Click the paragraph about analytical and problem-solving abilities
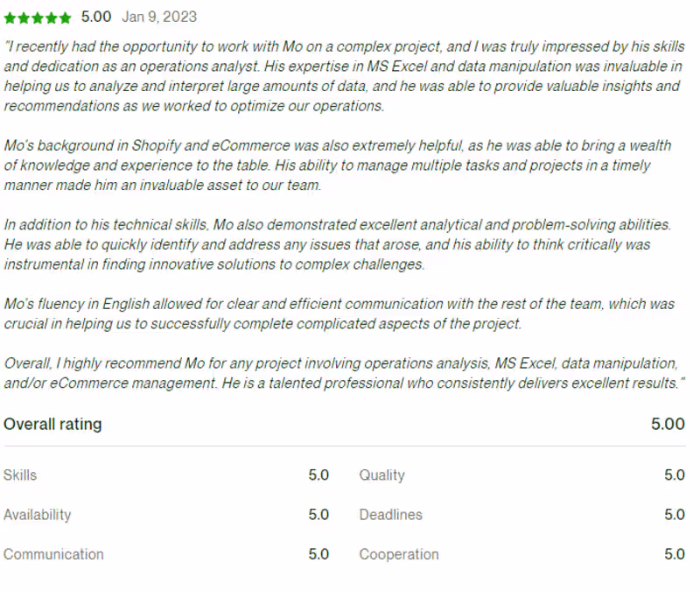 pos(337,244)
